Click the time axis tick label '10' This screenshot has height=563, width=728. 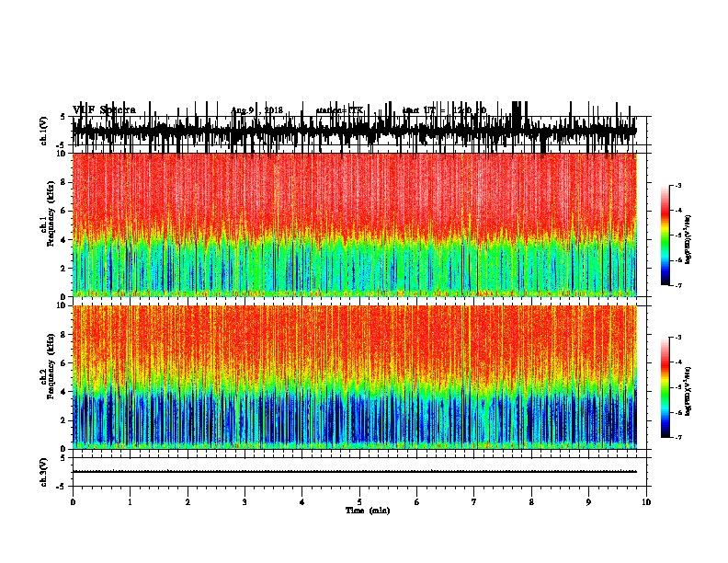coord(646,502)
